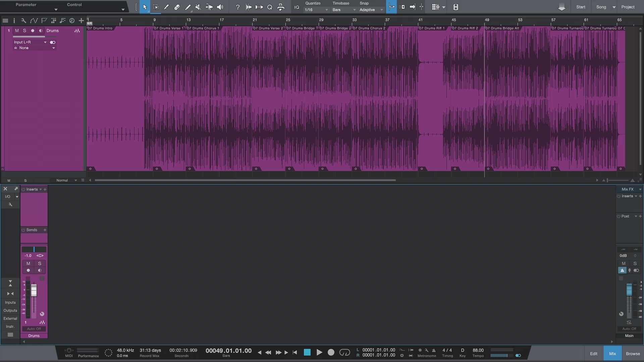This screenshot has width=644, height=362.
Task: Open the Browse panel tab
Action: 633,354
